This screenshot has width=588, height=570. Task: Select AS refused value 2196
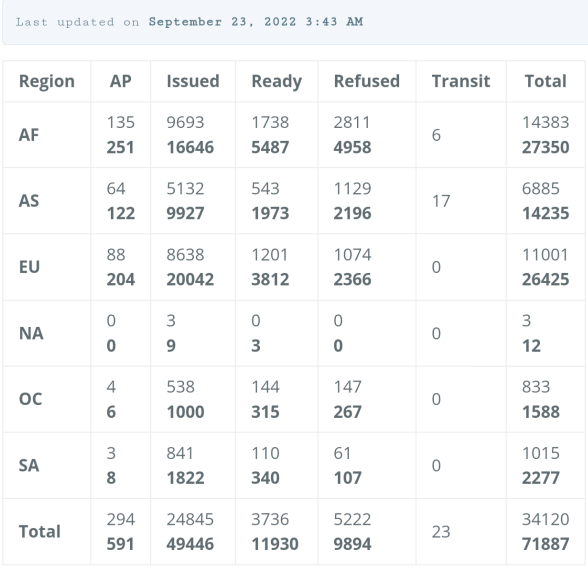click(352, 213)
